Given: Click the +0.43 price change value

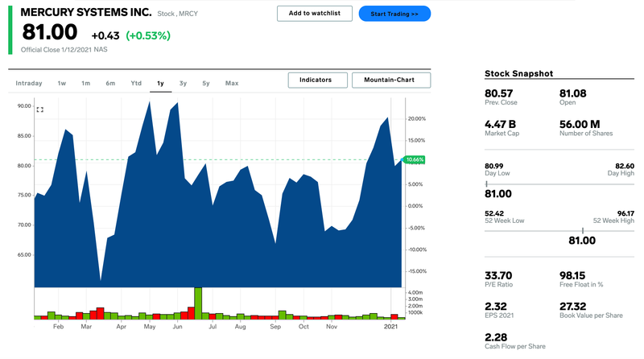Looking at the screenshot, I should point(105,36).
